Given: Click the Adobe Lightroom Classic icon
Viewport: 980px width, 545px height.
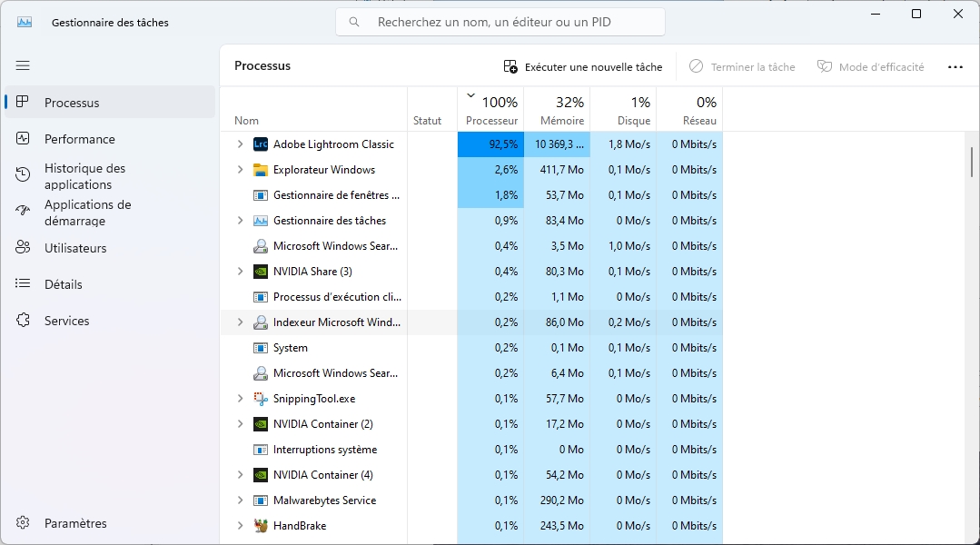Looking at the screenshot, I should tap(261, 144).
